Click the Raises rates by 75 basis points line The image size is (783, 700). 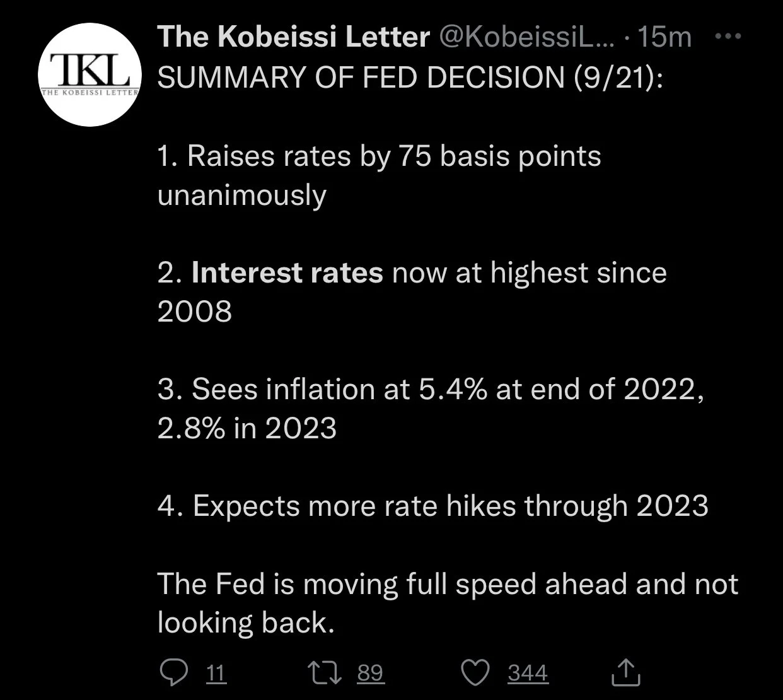point(380,156)
